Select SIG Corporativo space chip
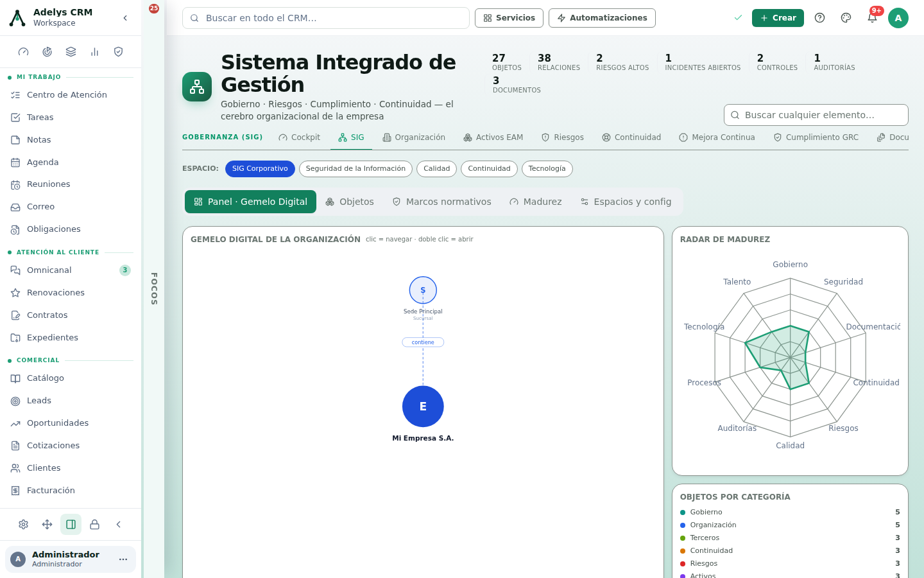The height and width of the screenshot is (578, 924). (x=260, y=169)
